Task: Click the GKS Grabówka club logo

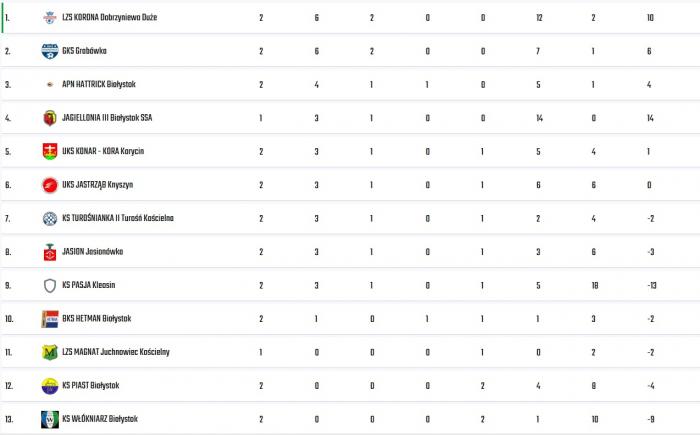Action: pyautogui.click(x=50, y=51)
